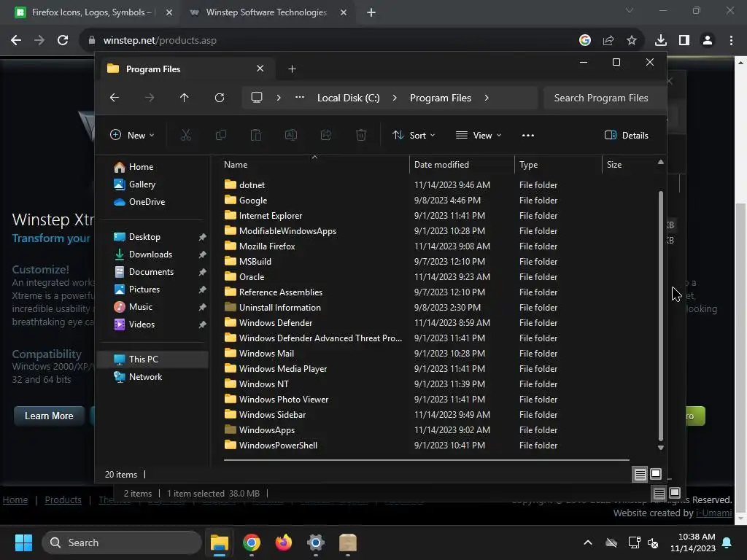Open Firefox from the taskbar
Screen dimensions: 747x560
(x=284, y=542)
